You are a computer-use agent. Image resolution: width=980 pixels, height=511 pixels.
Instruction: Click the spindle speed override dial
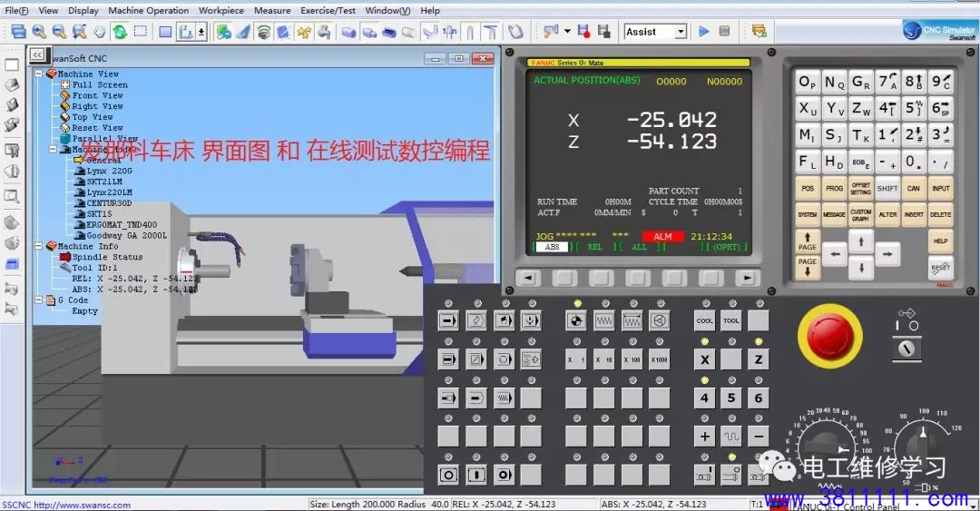(x=924, y=446)
